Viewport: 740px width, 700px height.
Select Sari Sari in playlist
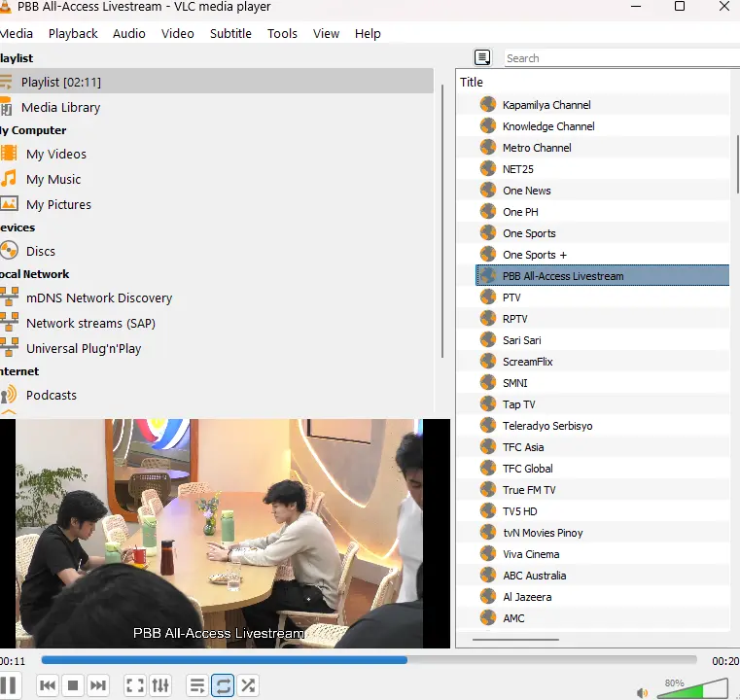click(603, 339)
